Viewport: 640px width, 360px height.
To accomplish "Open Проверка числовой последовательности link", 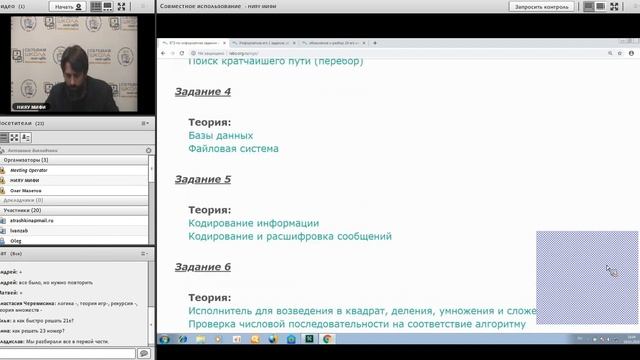I will click(x=357, y=324).
